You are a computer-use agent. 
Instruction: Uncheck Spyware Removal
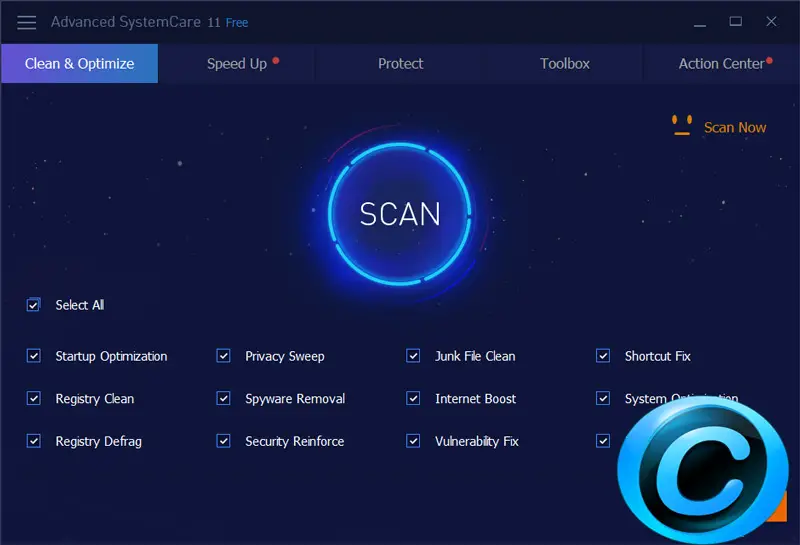[223, 398]
